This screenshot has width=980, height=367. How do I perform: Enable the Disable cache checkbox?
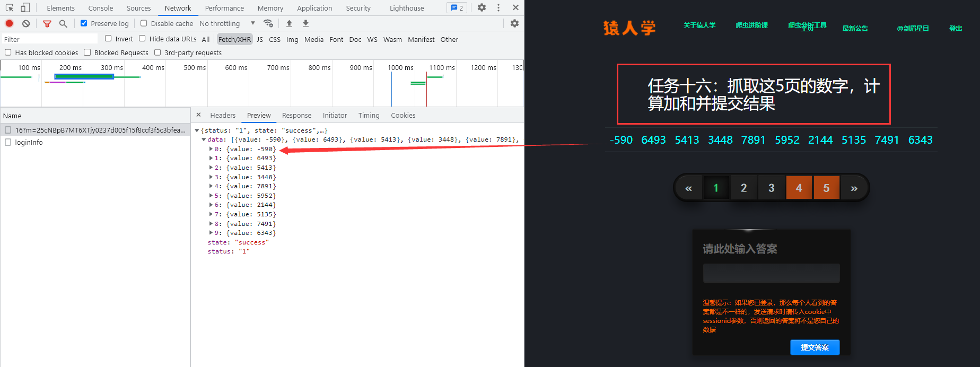[x=144, y=23]
